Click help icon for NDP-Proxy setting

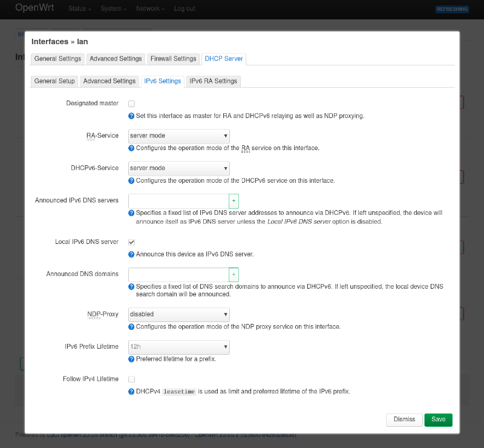click(x=131, y=326)
